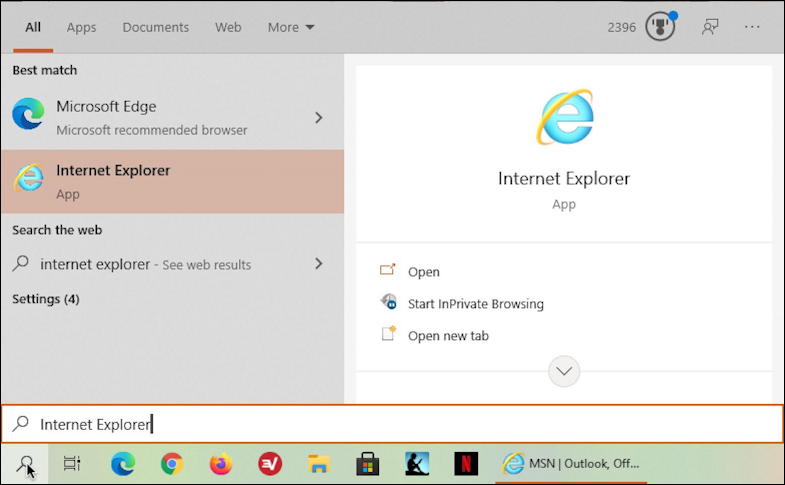Open the three-dots options menu
This screenshot has height=485, width=785.
(752, 27)
